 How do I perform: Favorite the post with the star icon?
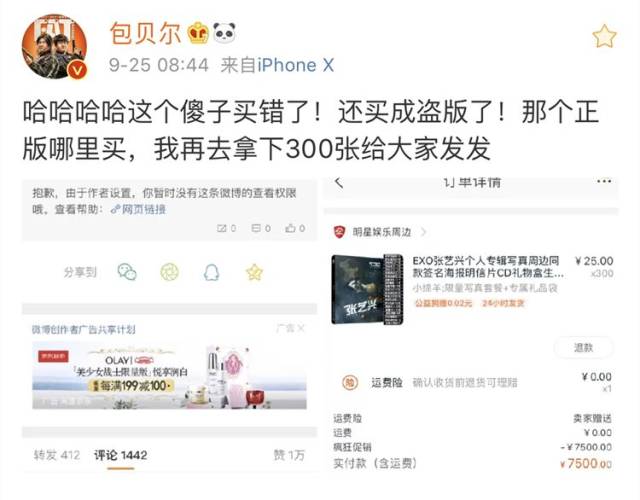(x=604, y=36)
